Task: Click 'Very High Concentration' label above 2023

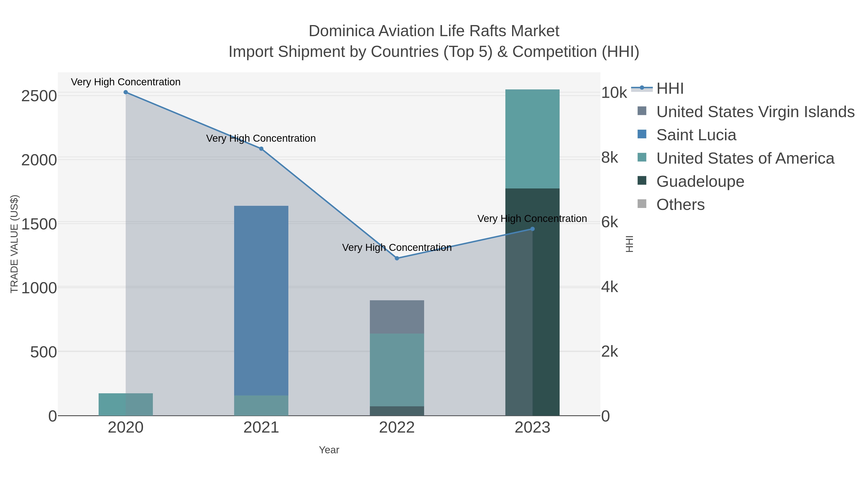Action: (x=532, y=219)
